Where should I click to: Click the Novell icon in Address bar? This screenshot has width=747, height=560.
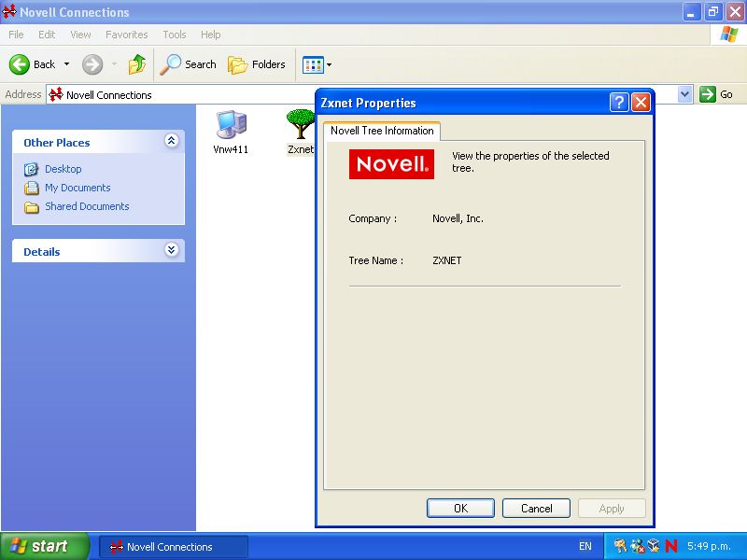pyautogui.click(x=56, y=94)
